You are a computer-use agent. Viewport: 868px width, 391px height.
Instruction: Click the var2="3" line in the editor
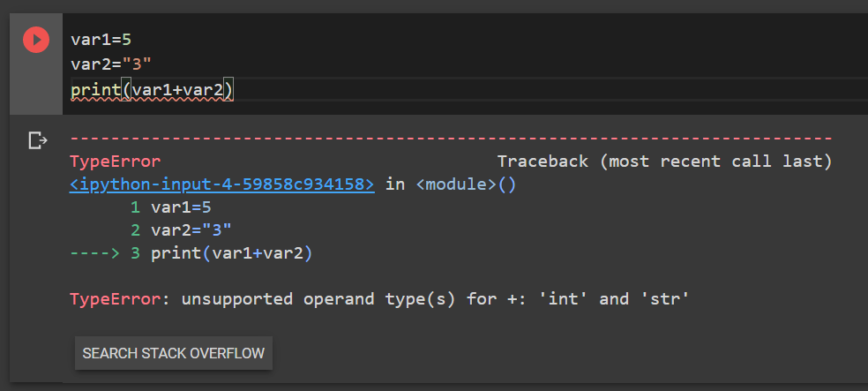click(111, 64)
